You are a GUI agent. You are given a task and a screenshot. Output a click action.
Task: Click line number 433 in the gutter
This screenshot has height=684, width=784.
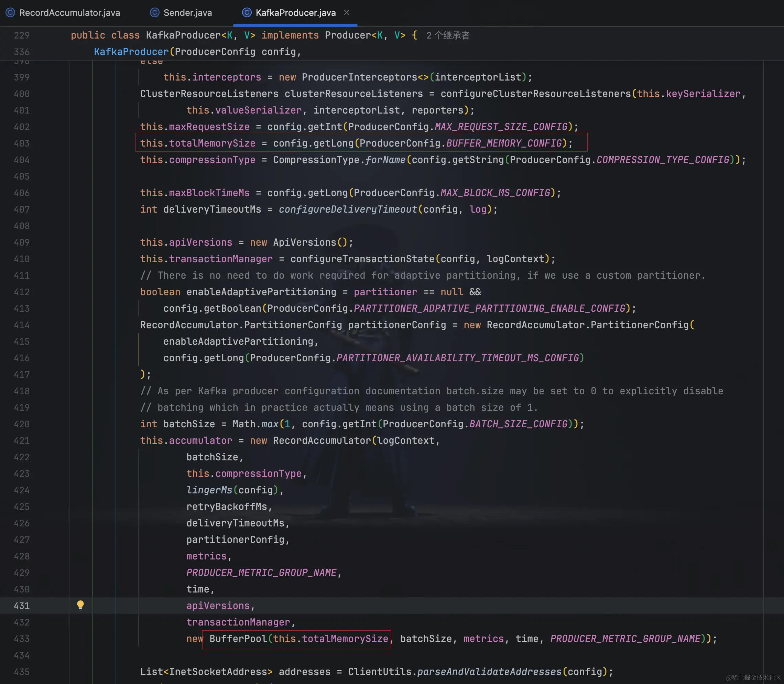[22, 639]
